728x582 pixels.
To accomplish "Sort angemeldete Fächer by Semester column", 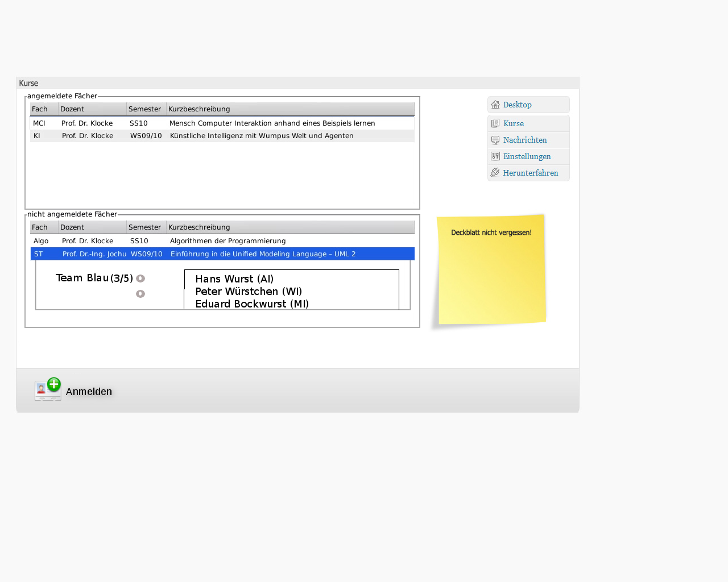I will pos(145,109).
